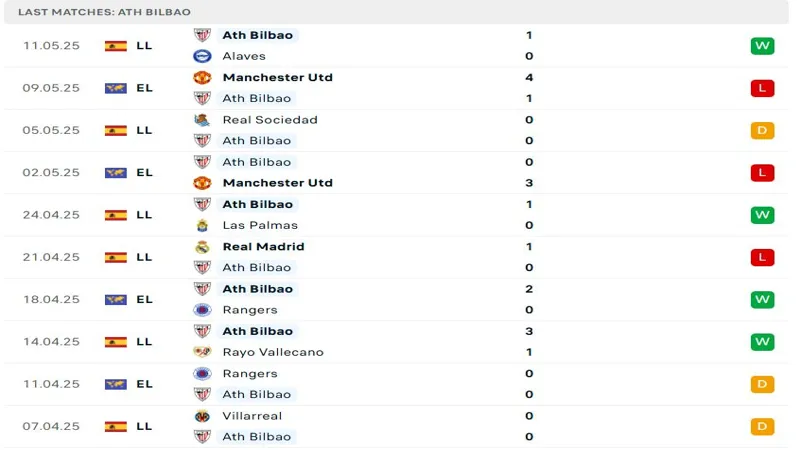Click the EL competition flag on 09.05.25
Screen dimensions: 800x450
click(x=116, y=88)
